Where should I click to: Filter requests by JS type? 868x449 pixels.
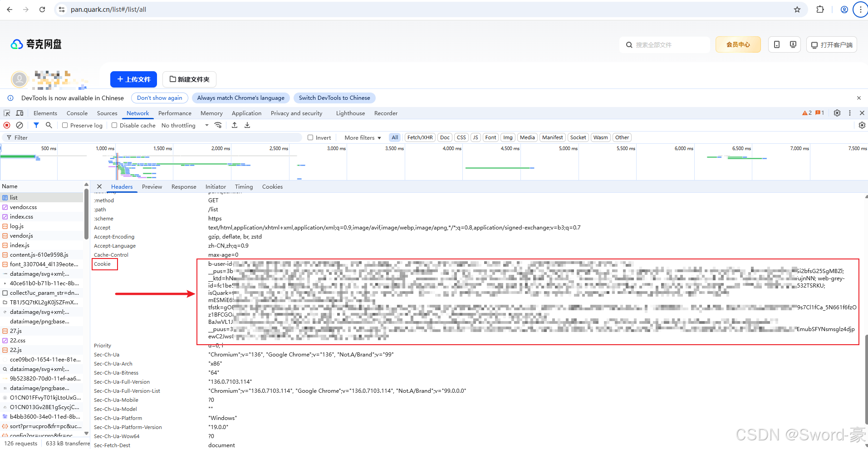click(x=476, y=137)
